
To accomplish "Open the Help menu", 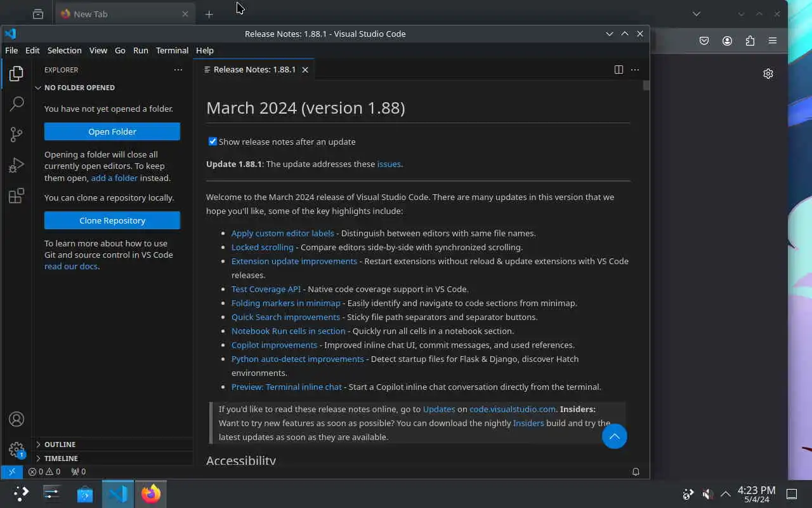I will point(205,50).
